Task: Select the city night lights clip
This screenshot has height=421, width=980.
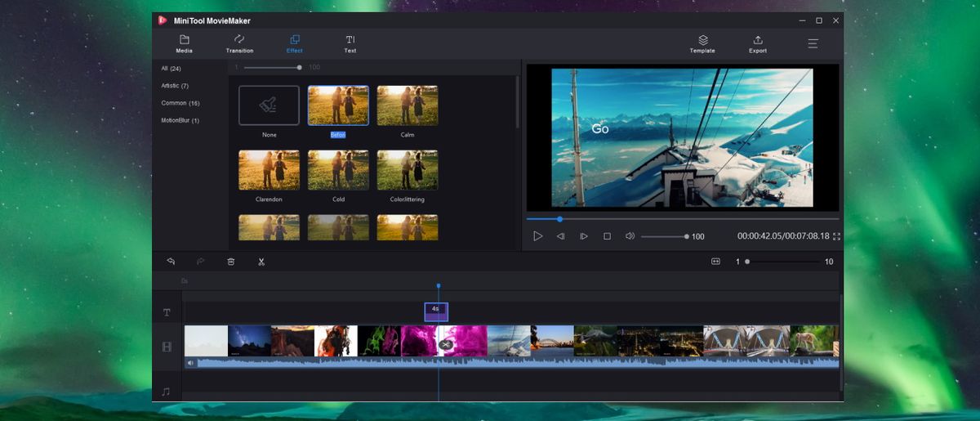Action: pyautogui.click(x=660, y=341)
